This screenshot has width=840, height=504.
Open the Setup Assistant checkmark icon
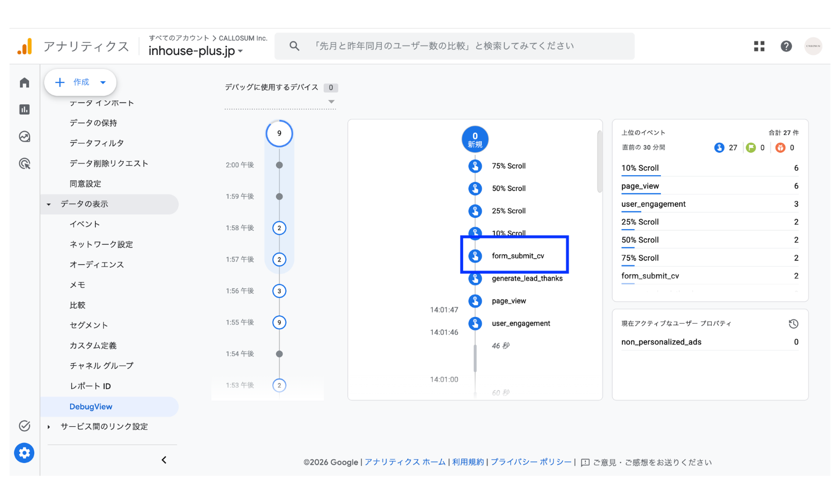point(24,426)
